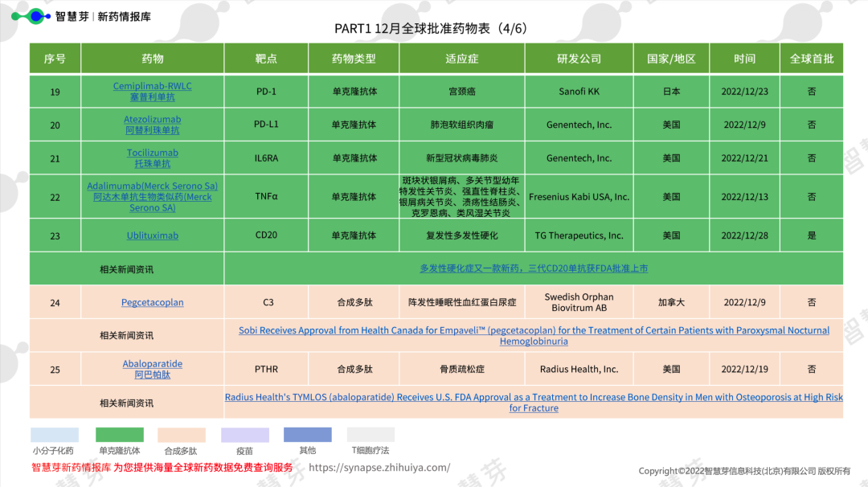The image size is (868, 487).
Task: Open the Sobi Health Canada Empaveli news link
Action: pyautogui.click(x=534, y=335)
